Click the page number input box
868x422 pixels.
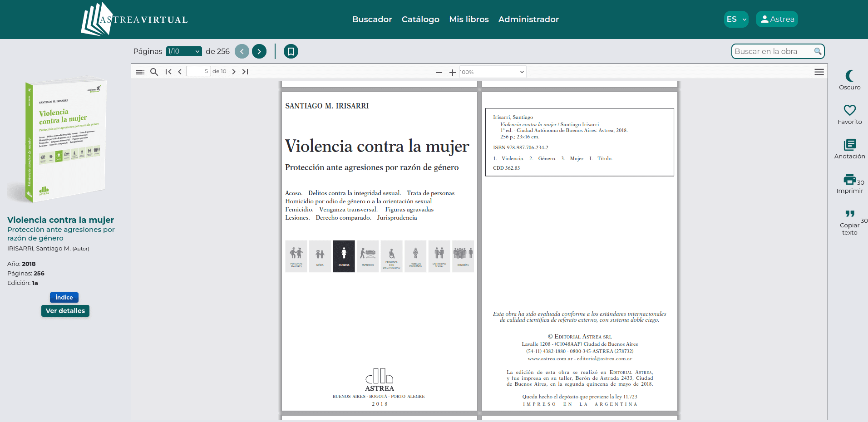(199, 71)
